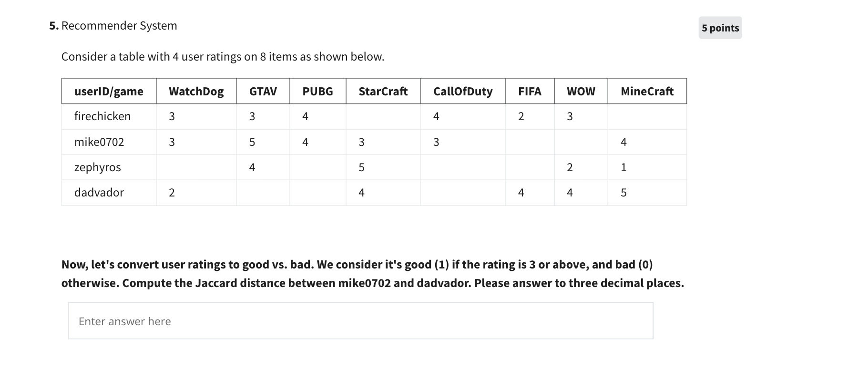868x371 pixels.
Task: Click the rating 5 under MineCraft for dadvador
Action: [624, 192]
